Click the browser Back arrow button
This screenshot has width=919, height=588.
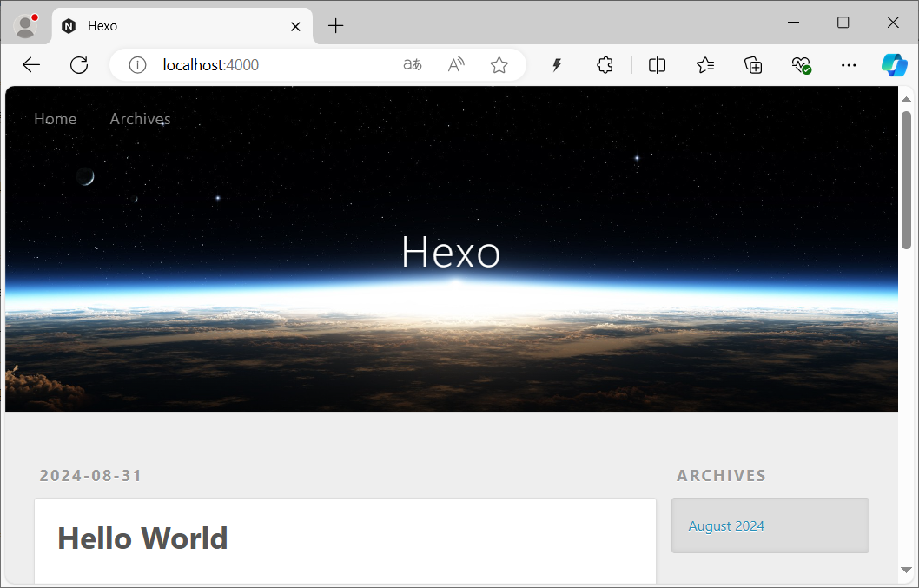click(x=31, y=65)
